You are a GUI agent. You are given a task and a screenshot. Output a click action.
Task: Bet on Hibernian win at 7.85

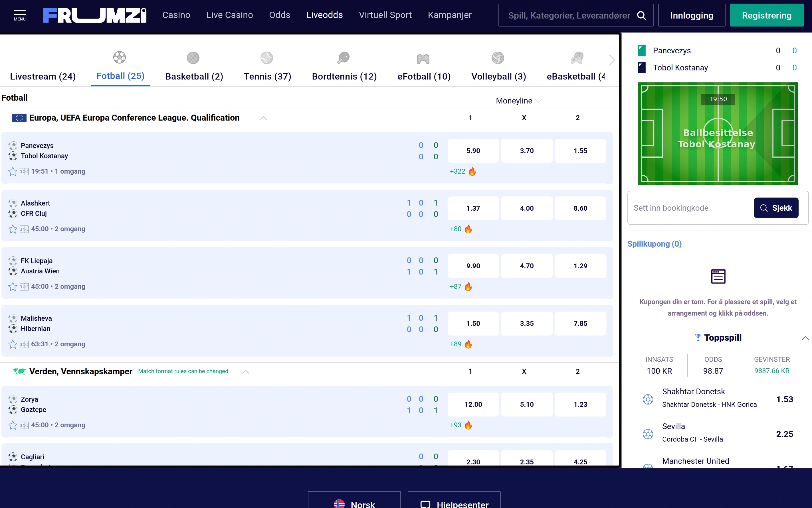pyautogui.click(x=580, y=324)
